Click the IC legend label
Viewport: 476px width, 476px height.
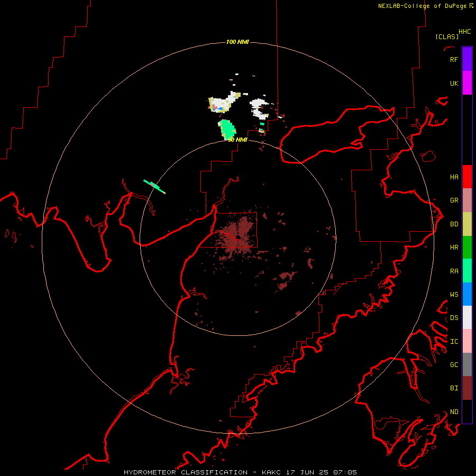tap(454, 341)
